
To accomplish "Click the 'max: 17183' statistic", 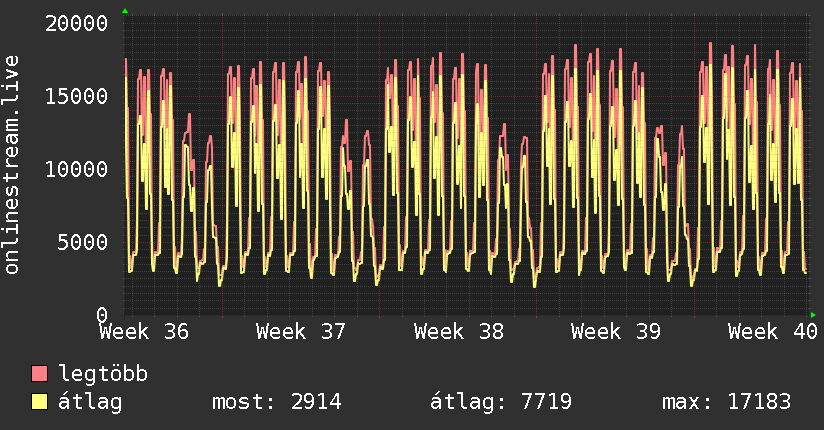I will 726,402.
